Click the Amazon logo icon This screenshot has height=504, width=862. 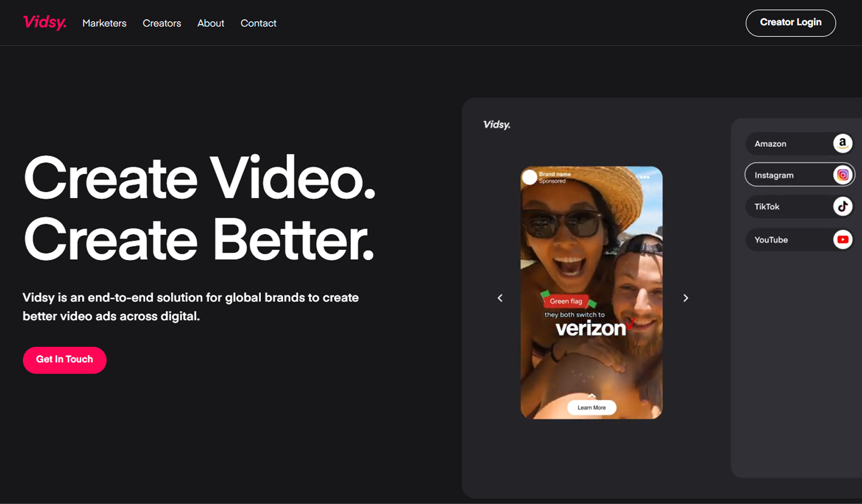(x=842, y=143)
